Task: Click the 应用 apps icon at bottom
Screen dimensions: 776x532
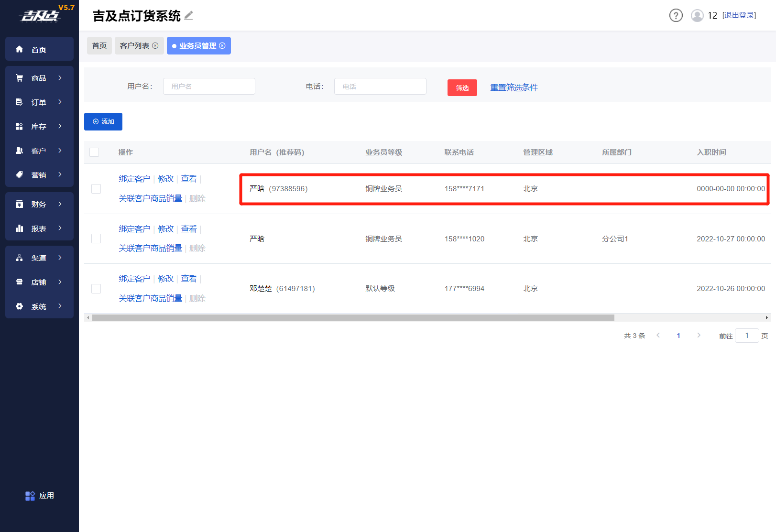Action: tap(30, 496)
